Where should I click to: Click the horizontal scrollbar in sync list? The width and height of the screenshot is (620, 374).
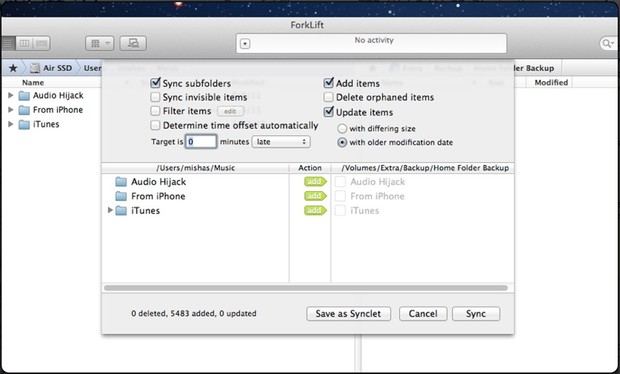coord(306,288)
